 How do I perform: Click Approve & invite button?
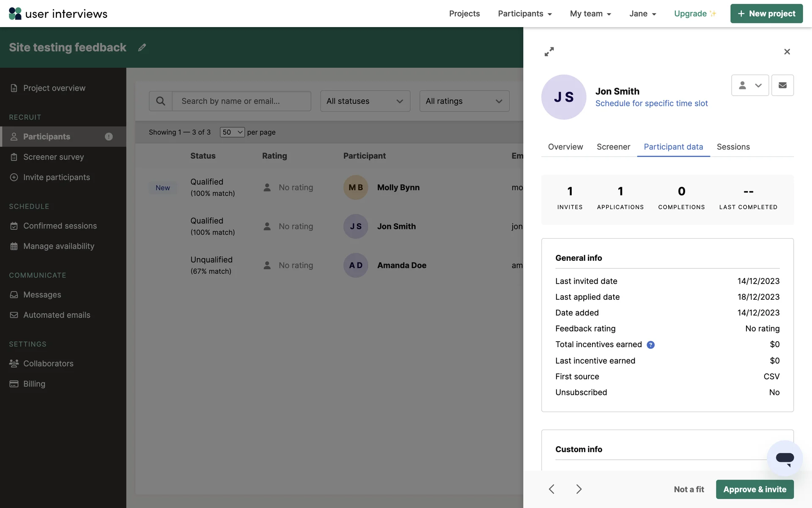click(754, 489)
